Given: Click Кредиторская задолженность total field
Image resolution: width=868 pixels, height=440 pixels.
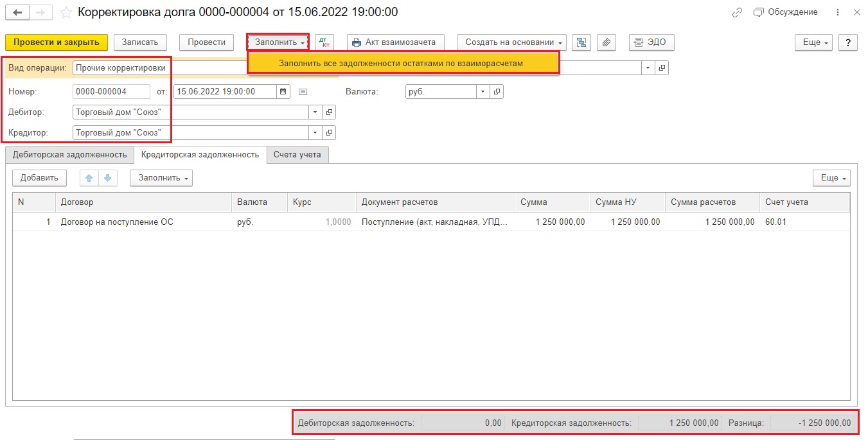Looking at the screenshot, I should click(680, 423).
